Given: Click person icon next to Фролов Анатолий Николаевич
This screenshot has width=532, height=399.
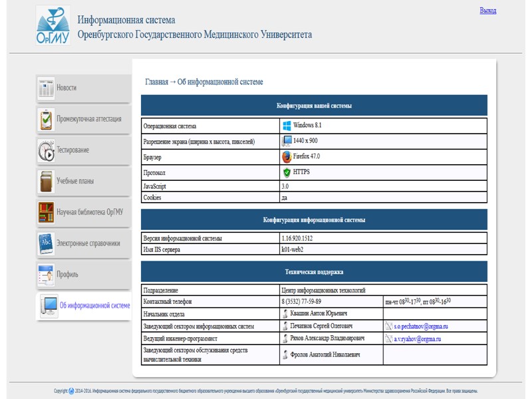Looking at the screenshot, I should click(285, 355).
